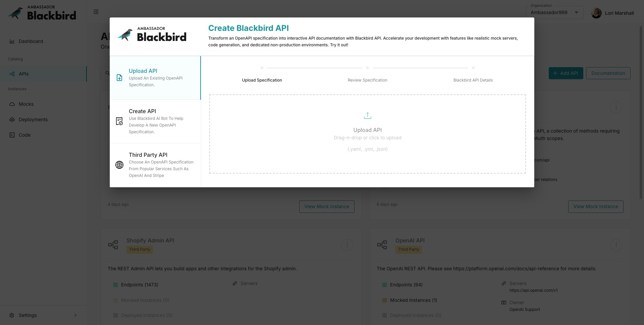Click the Shopify Admin API node icon

coord(113,245)
